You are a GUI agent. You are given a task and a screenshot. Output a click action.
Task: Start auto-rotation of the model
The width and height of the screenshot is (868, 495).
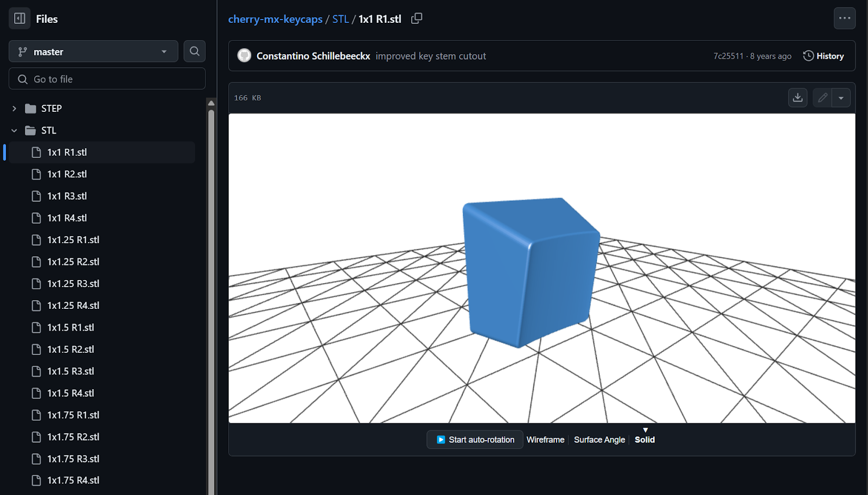pos(475,440)
